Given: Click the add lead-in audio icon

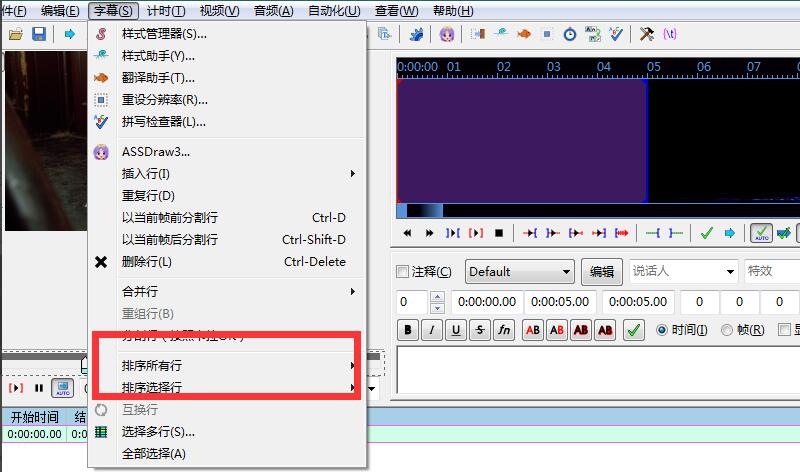Looking at the screenshot, I should (653, 233).
